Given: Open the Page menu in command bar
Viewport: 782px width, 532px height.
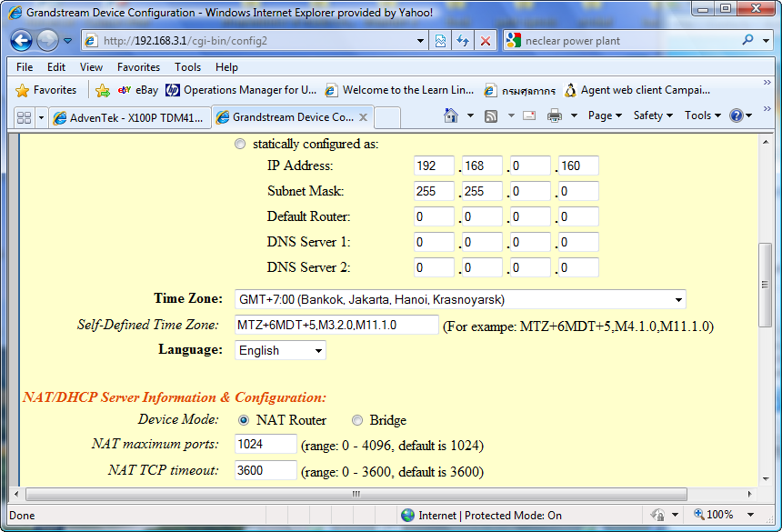Looking at the screenshot, I should (x=605, y=115).
